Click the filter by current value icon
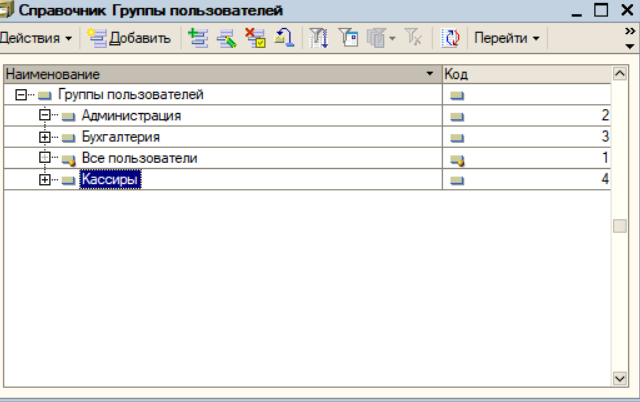The width and height of the screenshot is (640, 402). coord(348,38)
